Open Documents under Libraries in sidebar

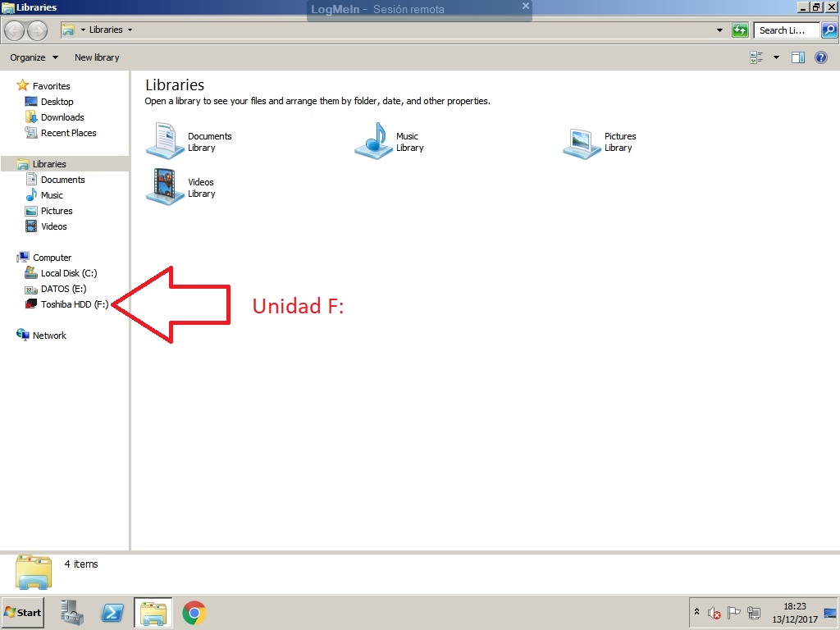click(x=55, y=180)
